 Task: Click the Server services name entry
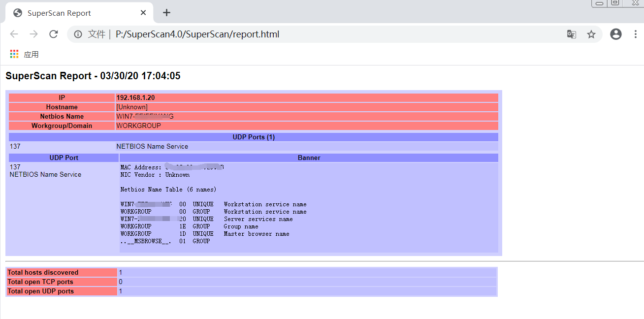pos(258,219)
